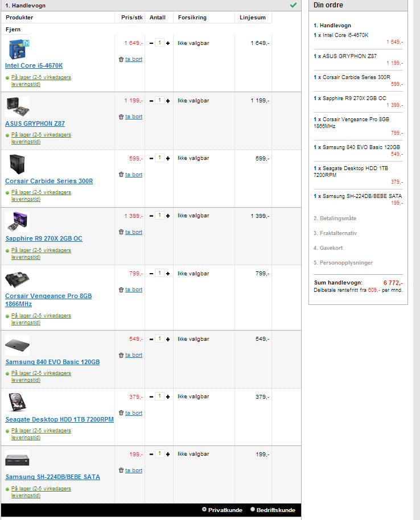Viewport: 420px width, 520px height.
Task: Click the Intel Core i5-4670K product thumbnail
Action: (19, 49)
